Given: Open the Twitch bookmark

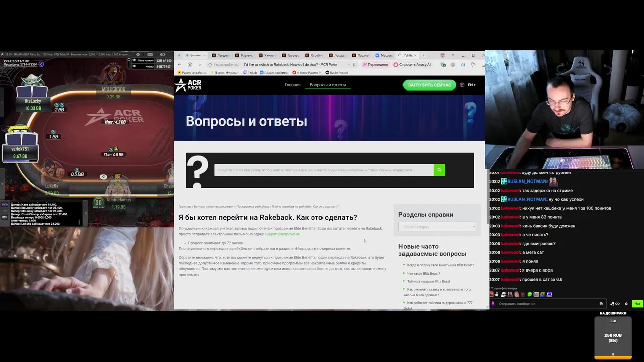Looking at the screenshot, I should 250,73.
